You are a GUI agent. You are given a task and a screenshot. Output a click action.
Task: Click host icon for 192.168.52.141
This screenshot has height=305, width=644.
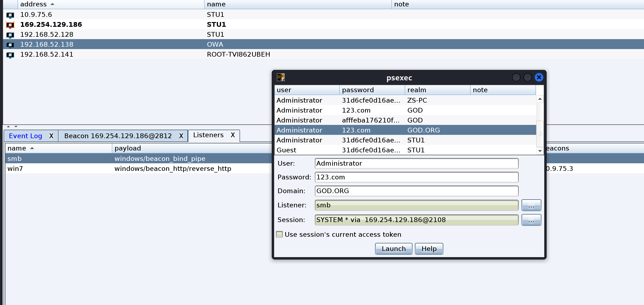coord(10,55)
